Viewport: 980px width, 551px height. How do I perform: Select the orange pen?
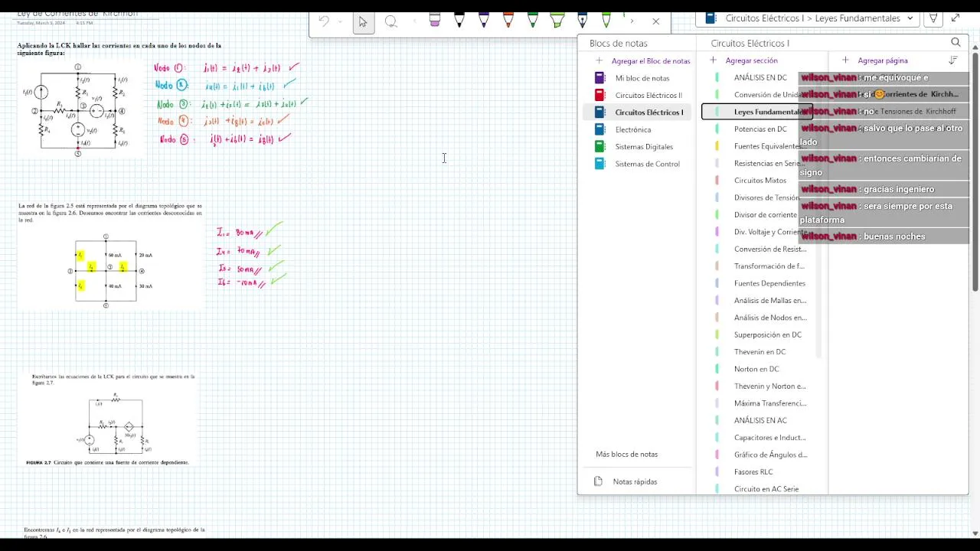coord(508,21)
